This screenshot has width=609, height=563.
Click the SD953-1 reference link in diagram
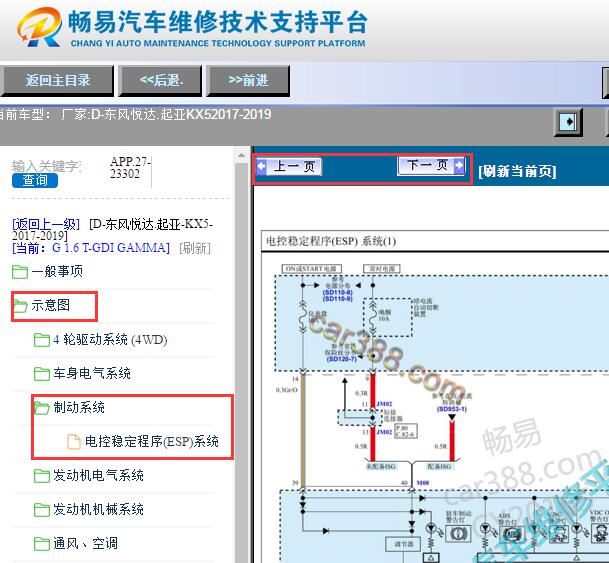452,409
